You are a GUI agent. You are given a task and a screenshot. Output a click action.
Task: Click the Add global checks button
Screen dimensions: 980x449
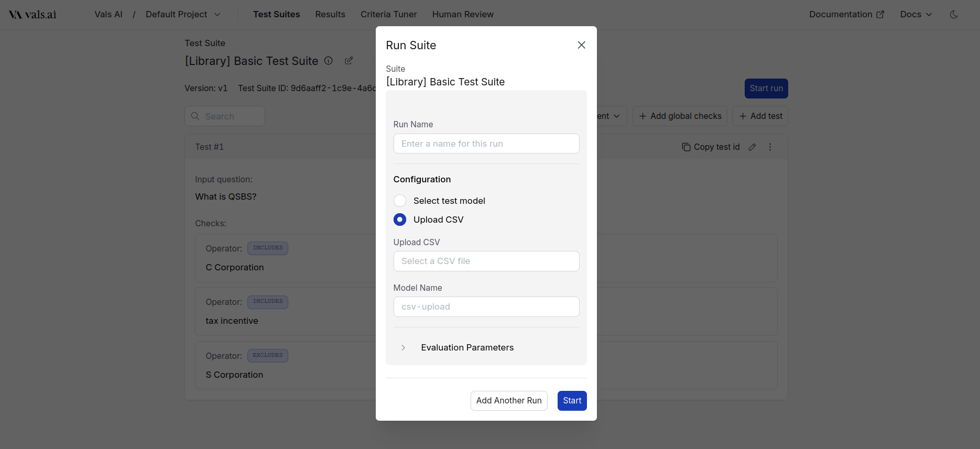coord(680,116)
